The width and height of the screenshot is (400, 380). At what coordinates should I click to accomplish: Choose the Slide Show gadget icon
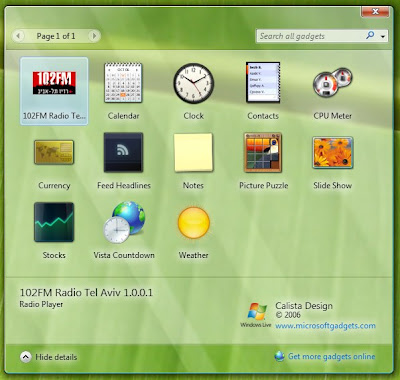[x=333, y=152]
